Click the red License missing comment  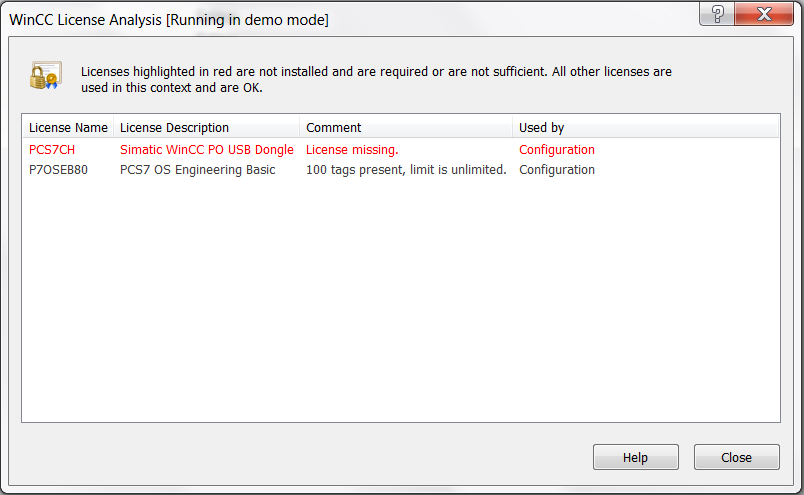(352, 150)
